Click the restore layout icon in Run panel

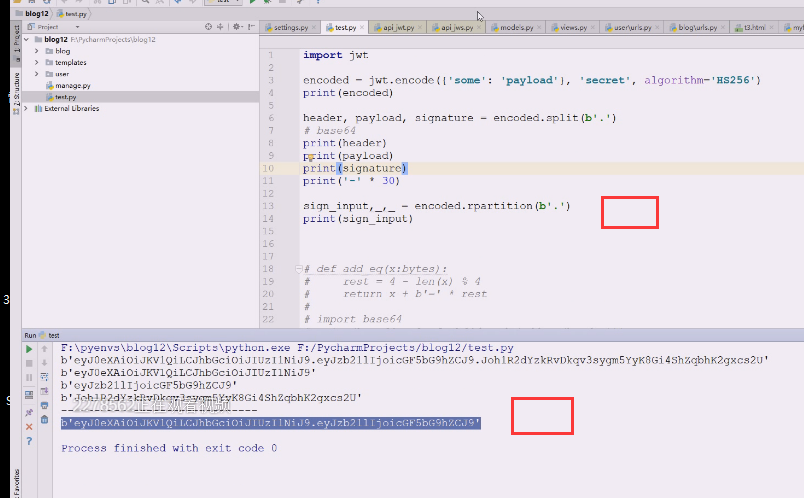pos(29,395)
